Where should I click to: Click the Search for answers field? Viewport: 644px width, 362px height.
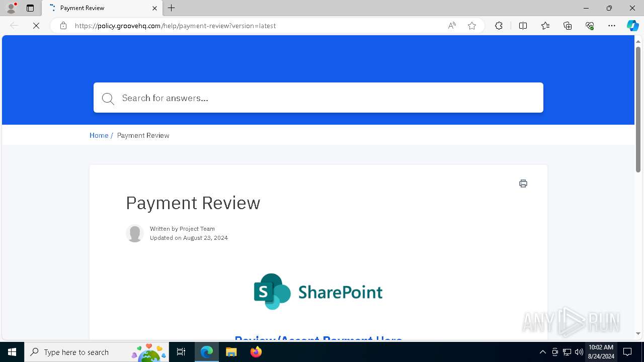tap(318, 98)
